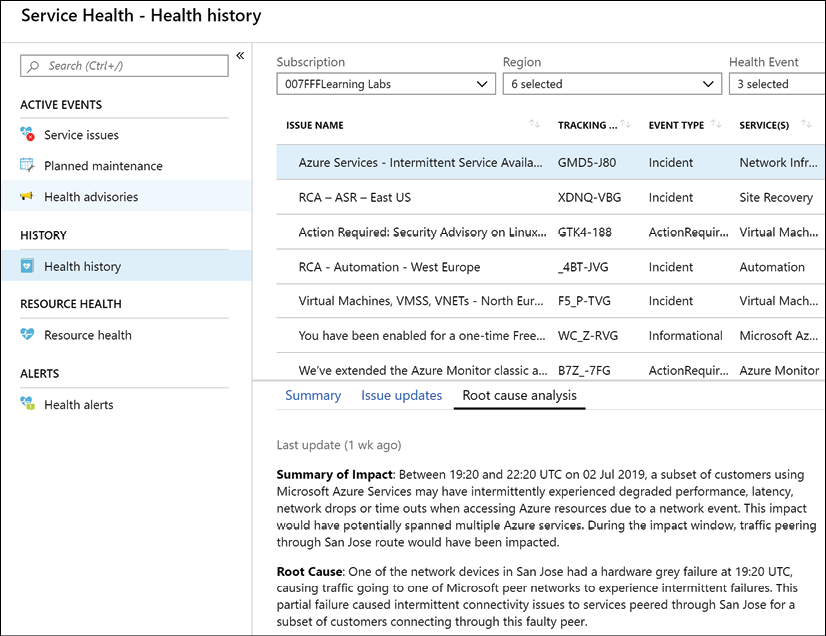Click the search magnifier icon
The width and height of the screenshot is (826, 636).
coord(33,66)
